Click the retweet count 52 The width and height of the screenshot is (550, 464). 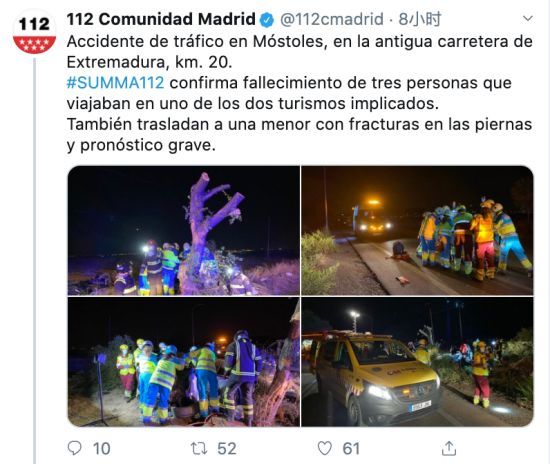coord(227,449)
